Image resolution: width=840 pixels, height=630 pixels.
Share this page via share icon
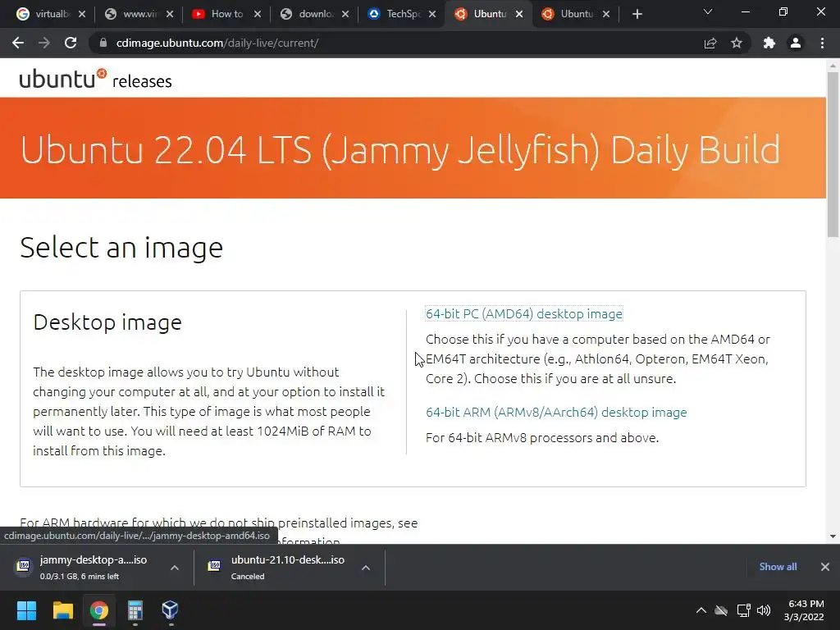coord(710,43)
